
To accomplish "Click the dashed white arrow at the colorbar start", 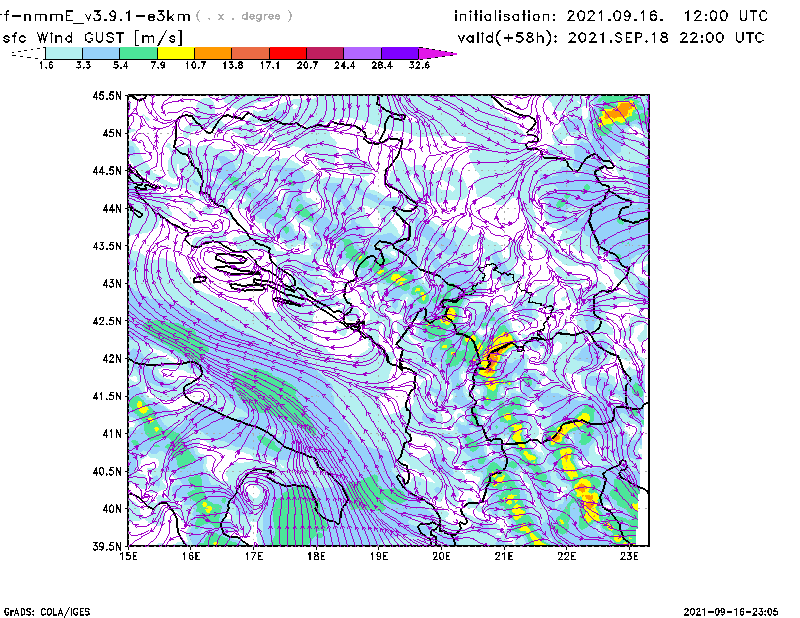I will 28,53.
